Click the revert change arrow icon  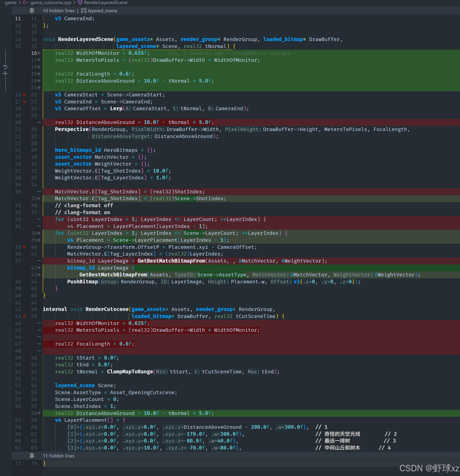[5, 67]
